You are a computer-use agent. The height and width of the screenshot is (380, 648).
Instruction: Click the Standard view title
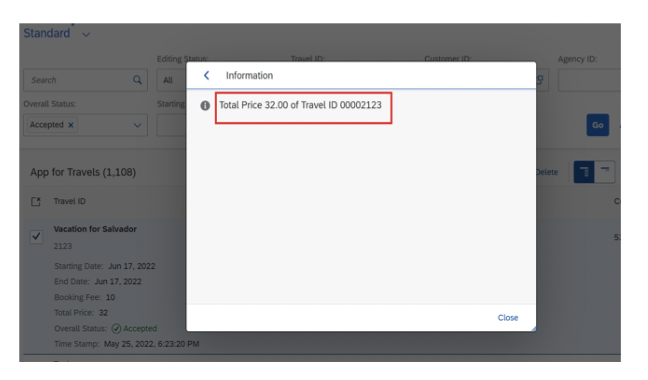pos(47,33)
